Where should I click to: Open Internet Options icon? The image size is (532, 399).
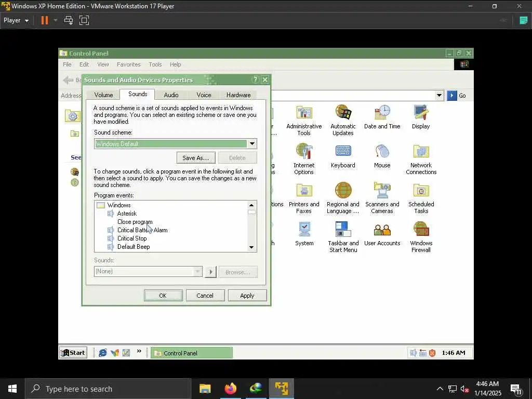[304, 159]
